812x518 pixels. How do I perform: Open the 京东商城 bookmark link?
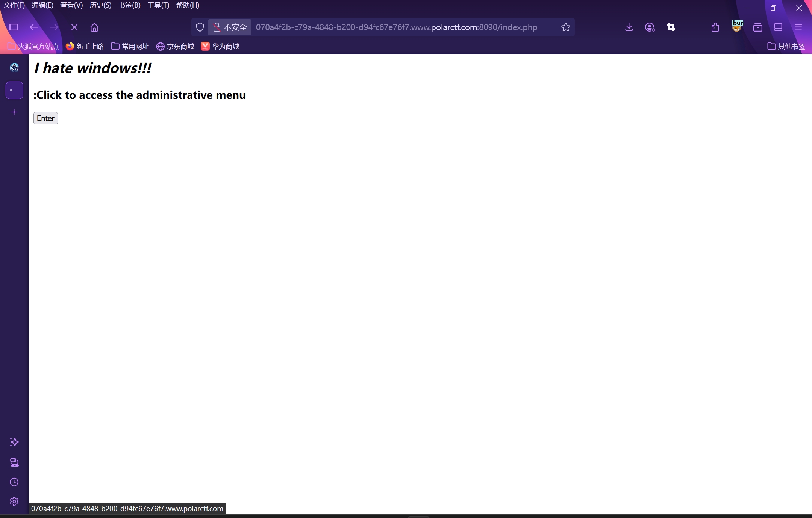(x=175, y=46)
